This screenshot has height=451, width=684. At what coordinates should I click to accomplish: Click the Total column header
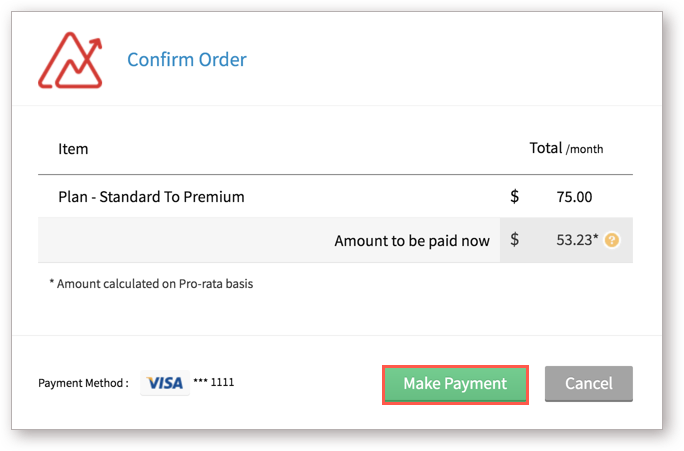tap(546, 148)
